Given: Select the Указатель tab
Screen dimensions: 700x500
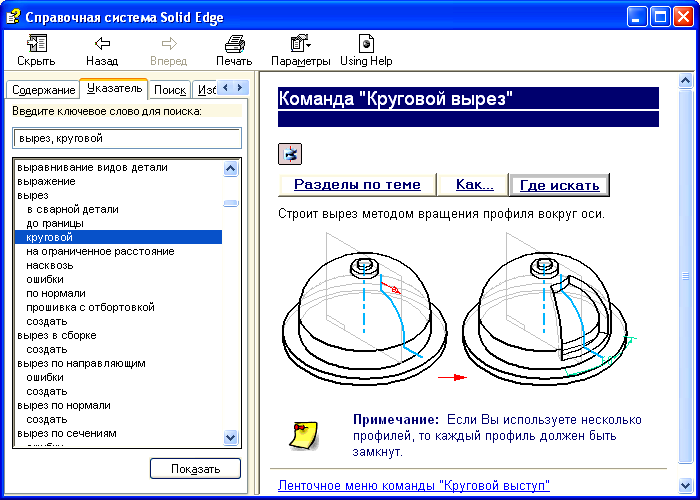Looking at the screenshot, I should coord(114,88).
